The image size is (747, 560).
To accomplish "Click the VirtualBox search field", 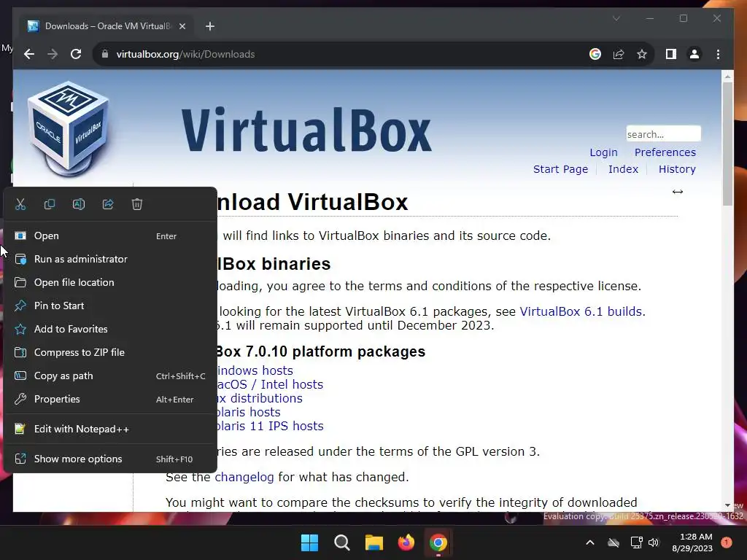I will 664,134.
